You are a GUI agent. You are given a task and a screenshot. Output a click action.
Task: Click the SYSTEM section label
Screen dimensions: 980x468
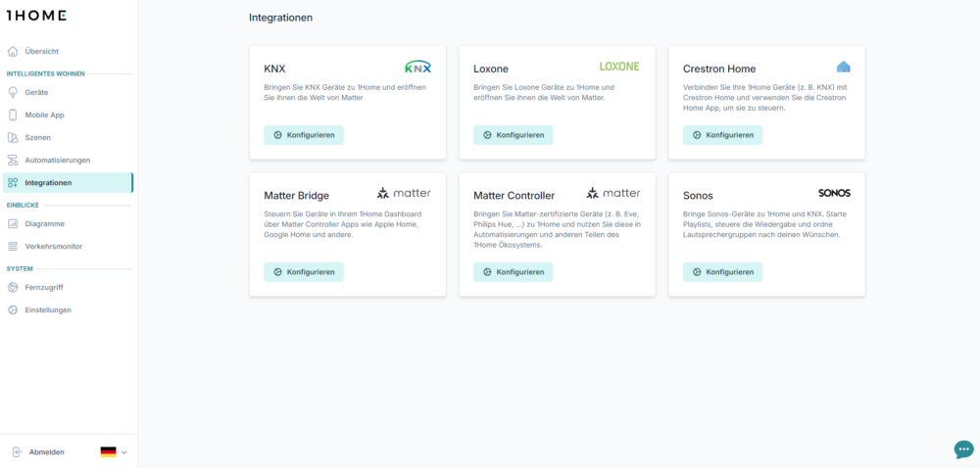pyautogui.click(x=20, y=269)
